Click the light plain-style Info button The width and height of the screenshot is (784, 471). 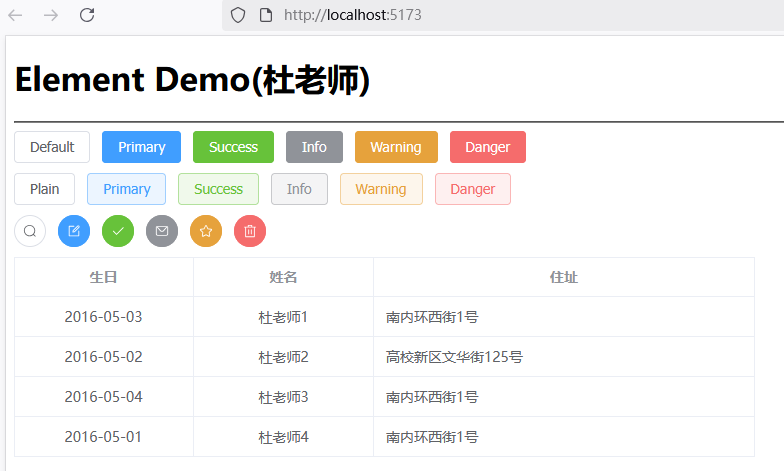299,189
